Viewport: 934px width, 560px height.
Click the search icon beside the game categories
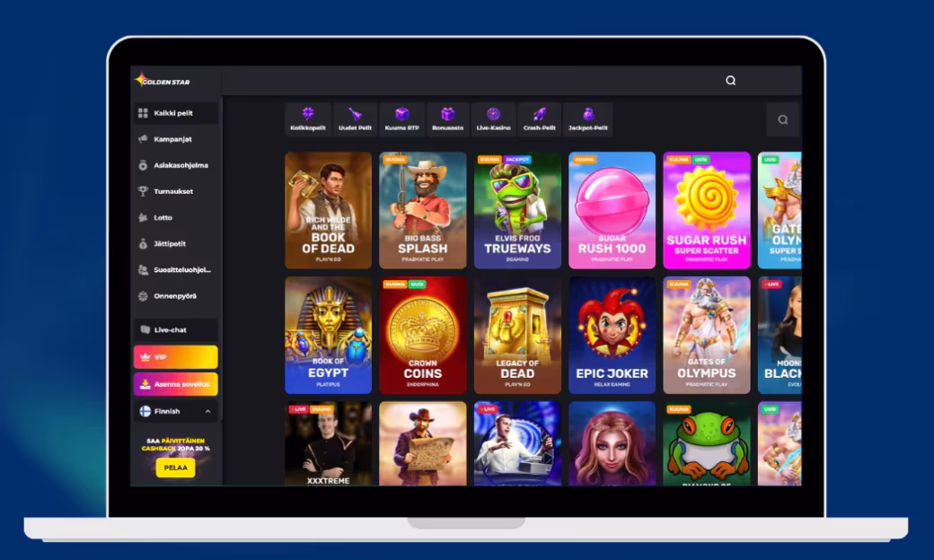pos(783,119)
